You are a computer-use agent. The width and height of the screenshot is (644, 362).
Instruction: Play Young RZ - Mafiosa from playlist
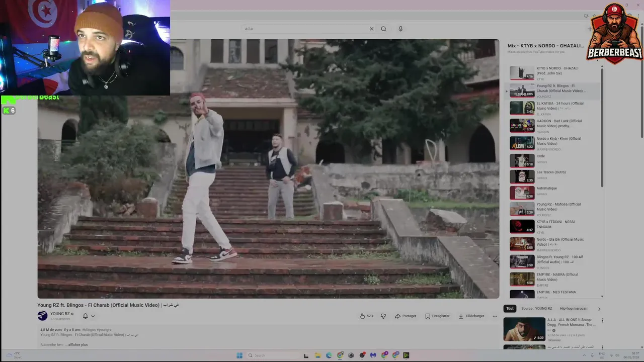[553, 209]
